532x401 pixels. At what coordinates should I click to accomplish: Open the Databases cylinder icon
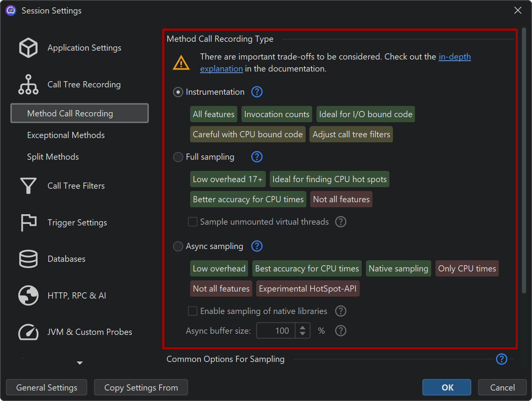28,259
